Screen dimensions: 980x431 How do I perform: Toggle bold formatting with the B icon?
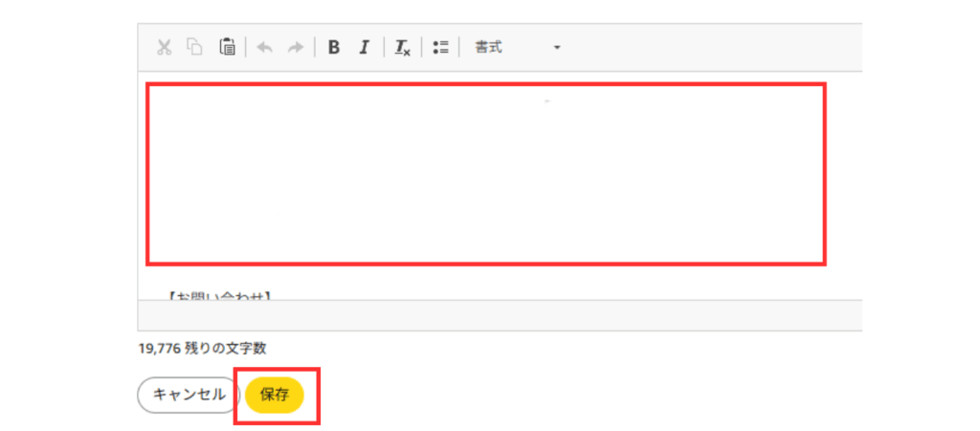pyautogui.click(x=334, y=48)
